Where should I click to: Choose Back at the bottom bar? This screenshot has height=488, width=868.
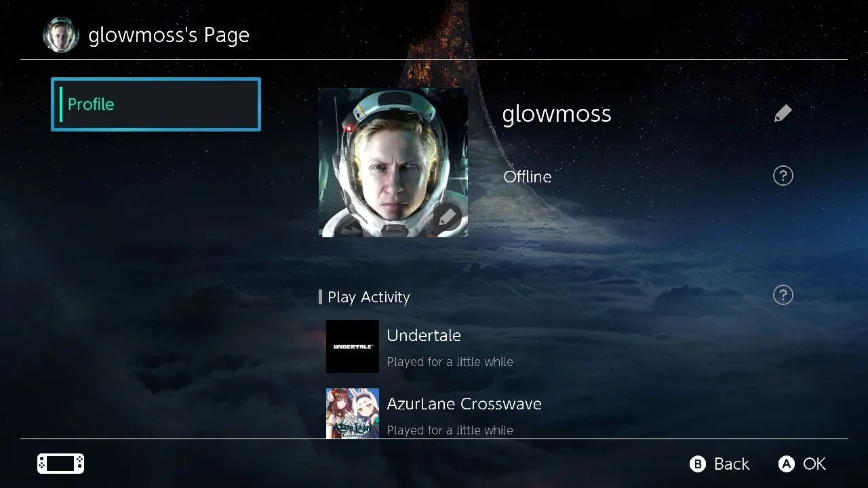[x=719, y=464]
